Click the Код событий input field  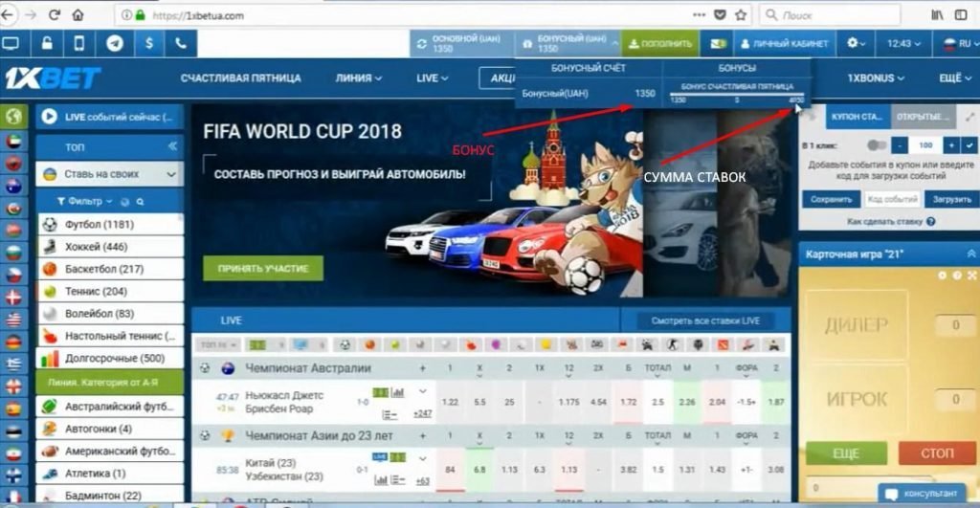pos(892,199)
